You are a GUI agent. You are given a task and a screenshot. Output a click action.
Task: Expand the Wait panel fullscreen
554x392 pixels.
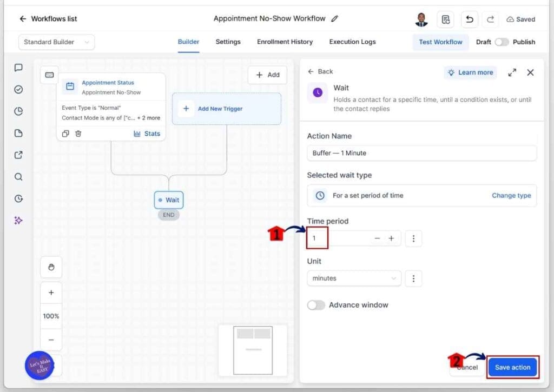click(512, 72)
